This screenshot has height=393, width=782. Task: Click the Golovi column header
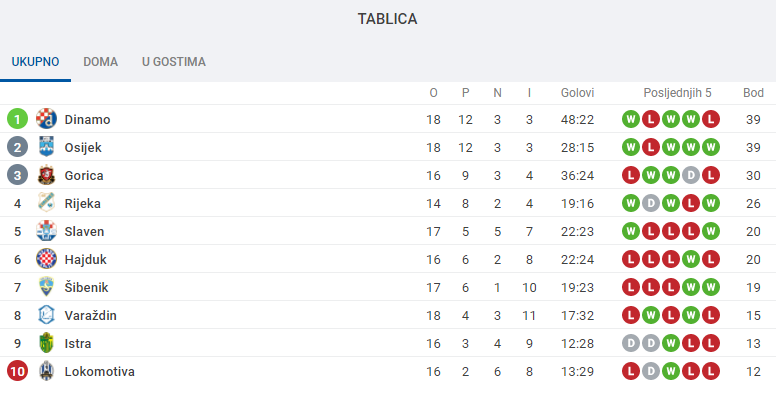(x=577, y=93)
